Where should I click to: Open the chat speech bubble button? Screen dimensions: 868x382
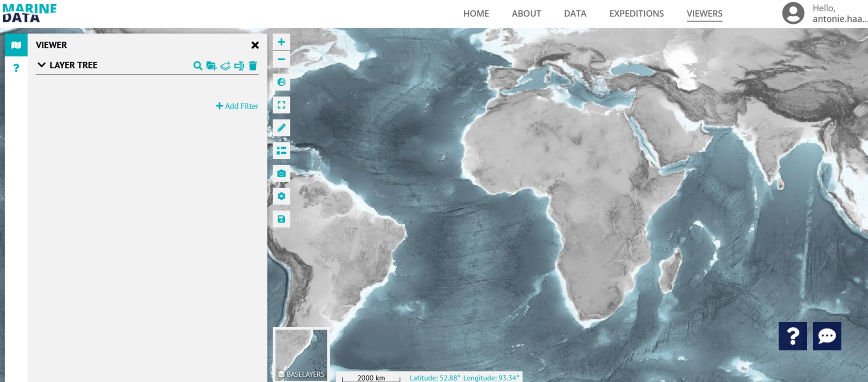click(826, 336)
